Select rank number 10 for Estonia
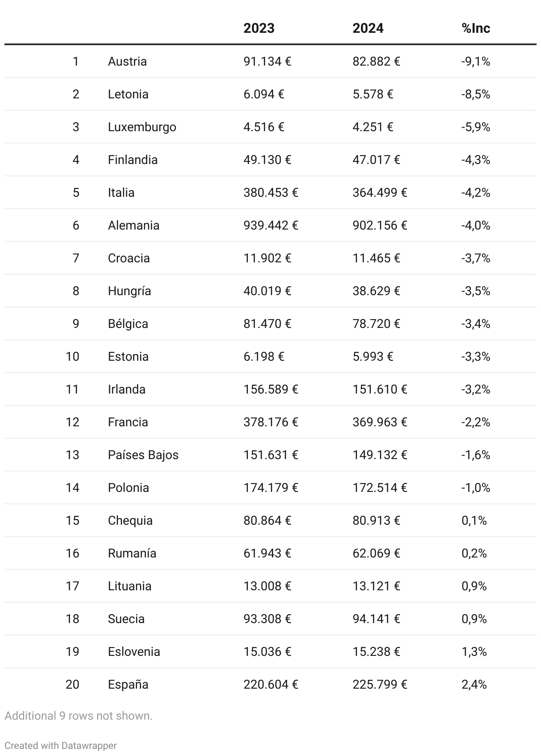The width and height of the screenshot is (541, 756). pos(72,356)
